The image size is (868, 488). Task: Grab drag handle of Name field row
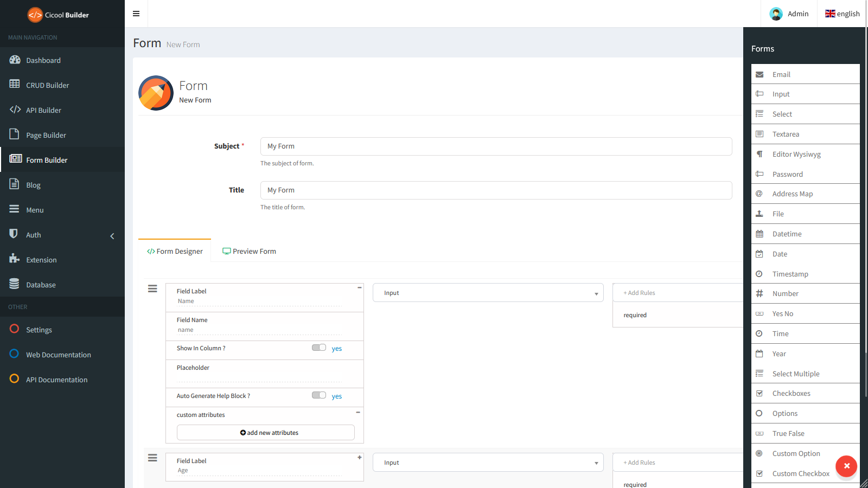(152, 289)
